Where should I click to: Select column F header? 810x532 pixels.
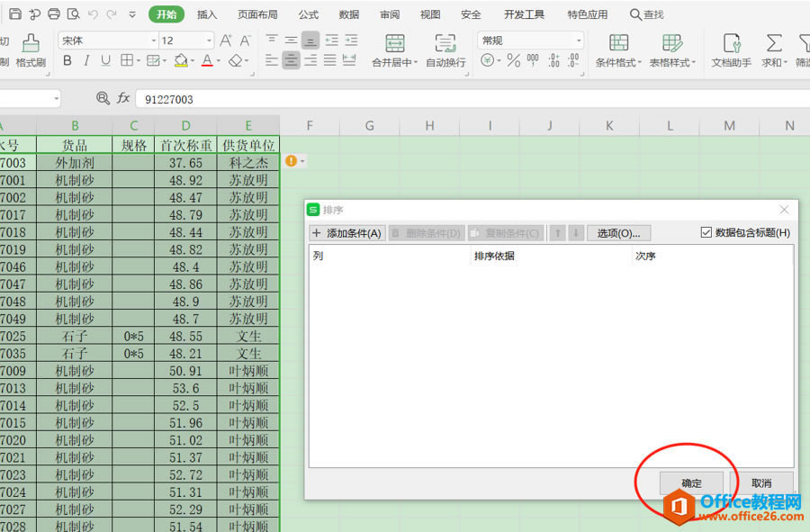pos(310,125)
